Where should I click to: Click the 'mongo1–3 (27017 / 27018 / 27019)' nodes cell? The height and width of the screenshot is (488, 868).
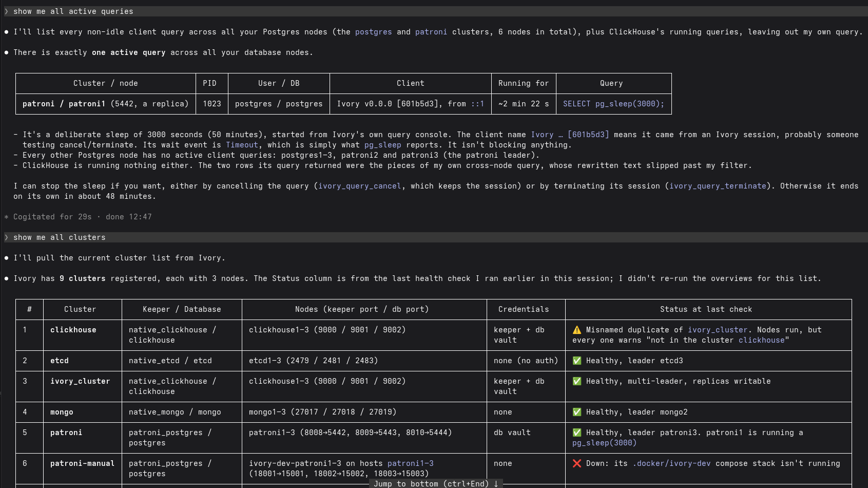[364, 412]
